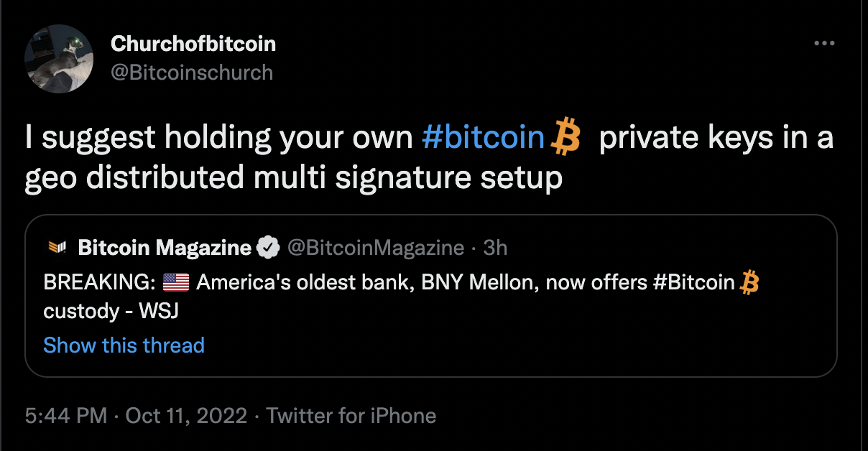Expand with Show this thread
This screenshot has height=451, width=868.
coord(124,345)
